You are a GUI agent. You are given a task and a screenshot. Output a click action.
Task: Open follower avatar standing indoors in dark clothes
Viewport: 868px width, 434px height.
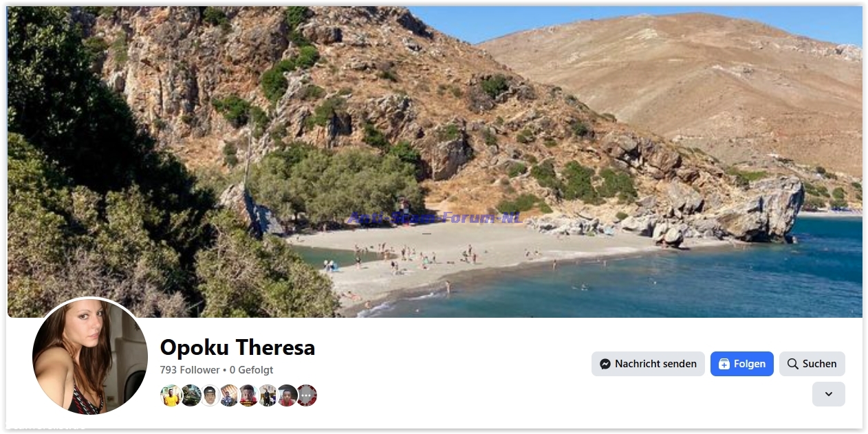[268, 395]
